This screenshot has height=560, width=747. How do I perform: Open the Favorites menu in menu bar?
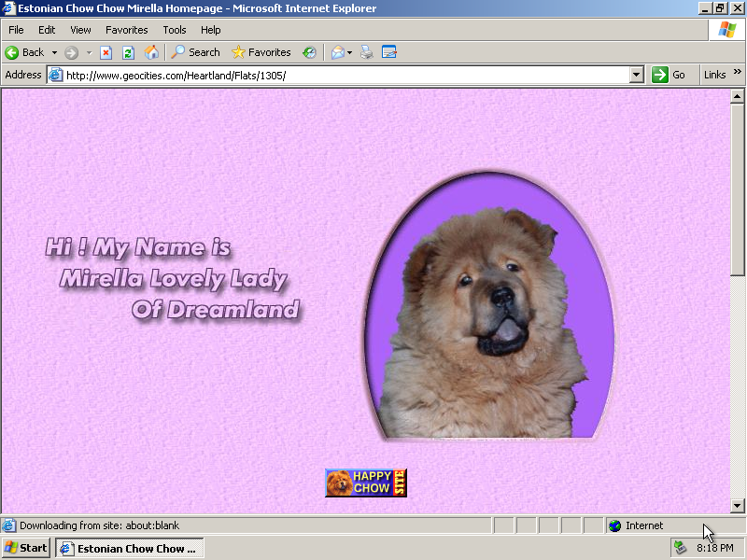(x=126, y=30)
